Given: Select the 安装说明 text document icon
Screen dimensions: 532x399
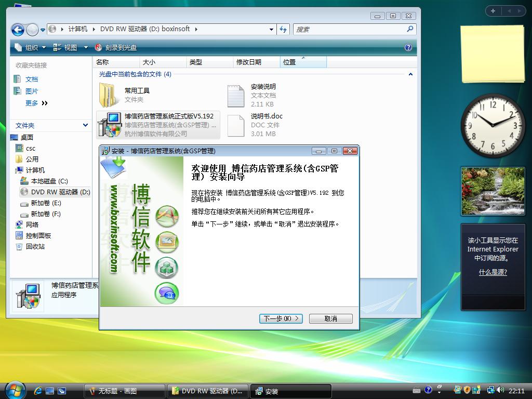Looking at the screenshot, I should [x=236, y=96].
